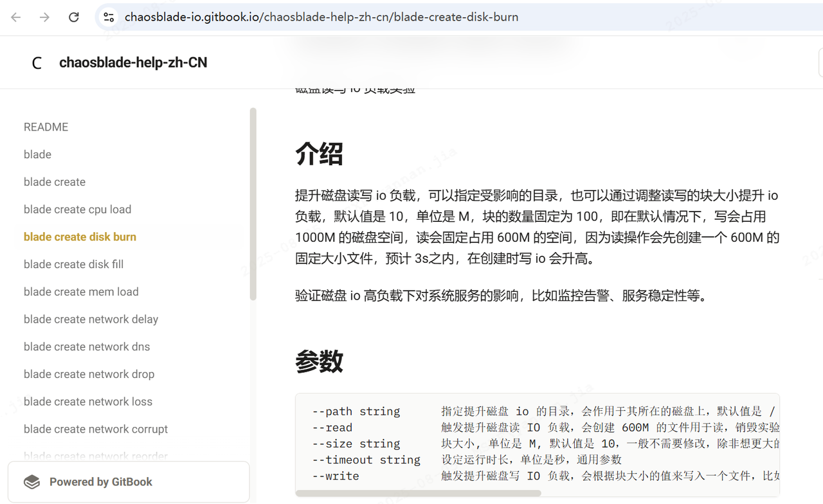The height and width of the screenshot is (504, 823).
Task: Go back with the browser back arrow
Action: coord(16,17)
